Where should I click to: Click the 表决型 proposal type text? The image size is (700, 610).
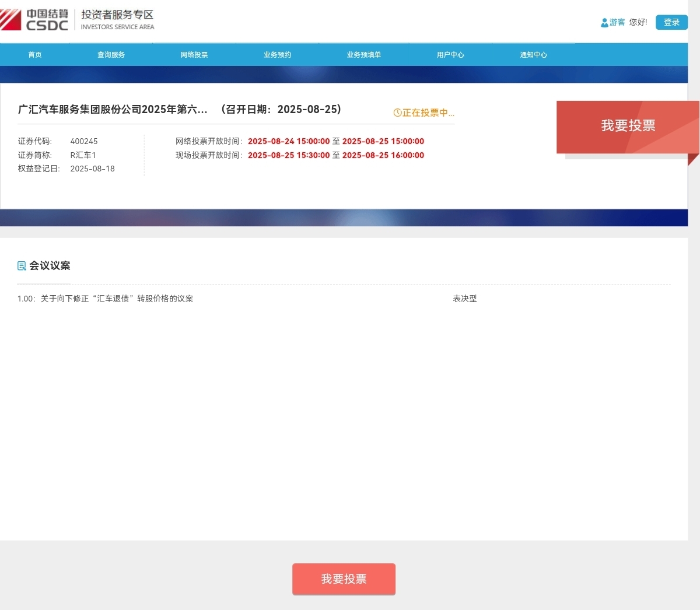pos(465,299)
